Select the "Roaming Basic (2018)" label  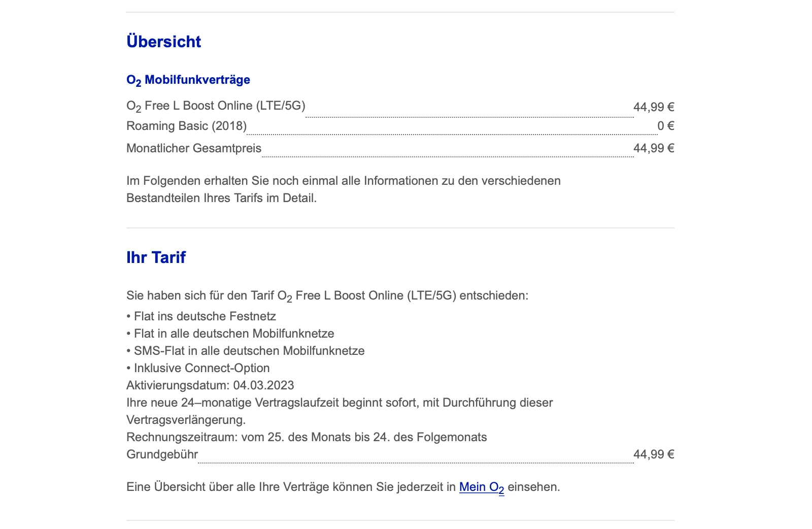tap(186, 126)
